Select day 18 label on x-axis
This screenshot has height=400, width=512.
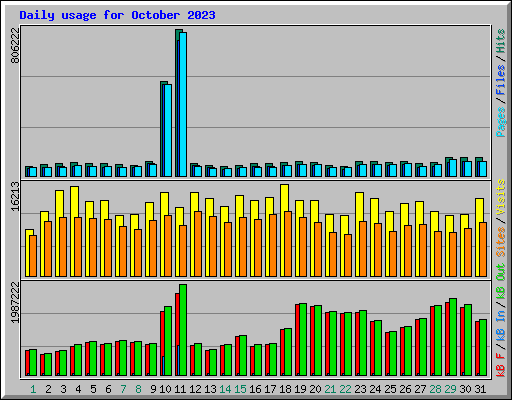(285, 389)
